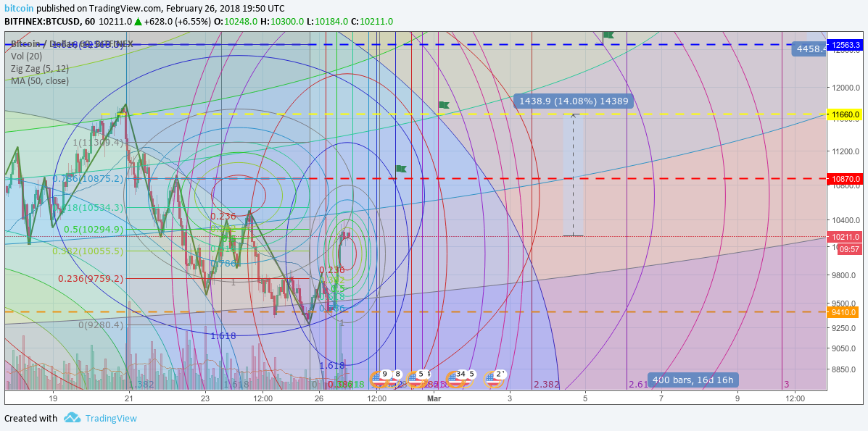
Task: Select the Vol (20) indicator legend
Action: 27,56
